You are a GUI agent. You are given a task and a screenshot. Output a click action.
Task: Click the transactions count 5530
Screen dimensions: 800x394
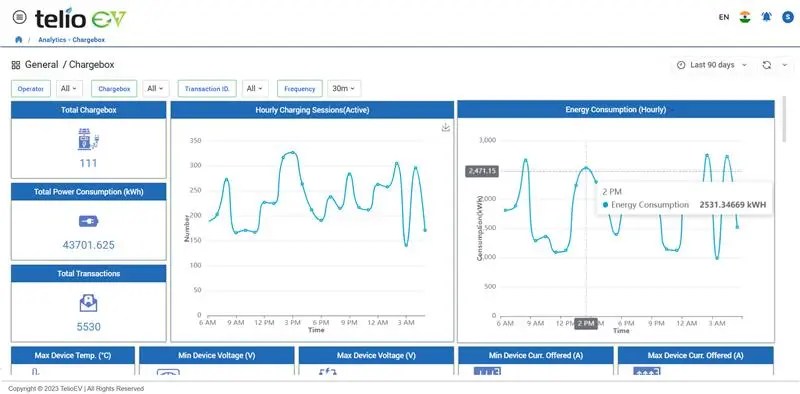(x=88, y=327)
